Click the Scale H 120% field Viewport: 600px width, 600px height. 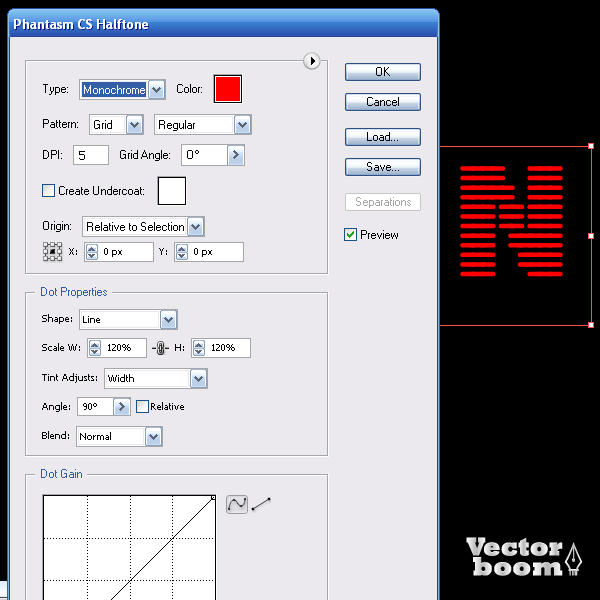pyautogui.click(x=227, y=348)
